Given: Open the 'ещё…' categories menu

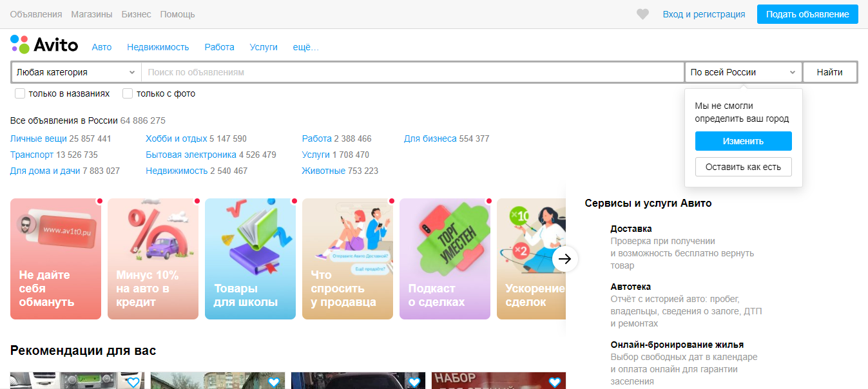Looking at the screenshot, I should pos(306,47).
